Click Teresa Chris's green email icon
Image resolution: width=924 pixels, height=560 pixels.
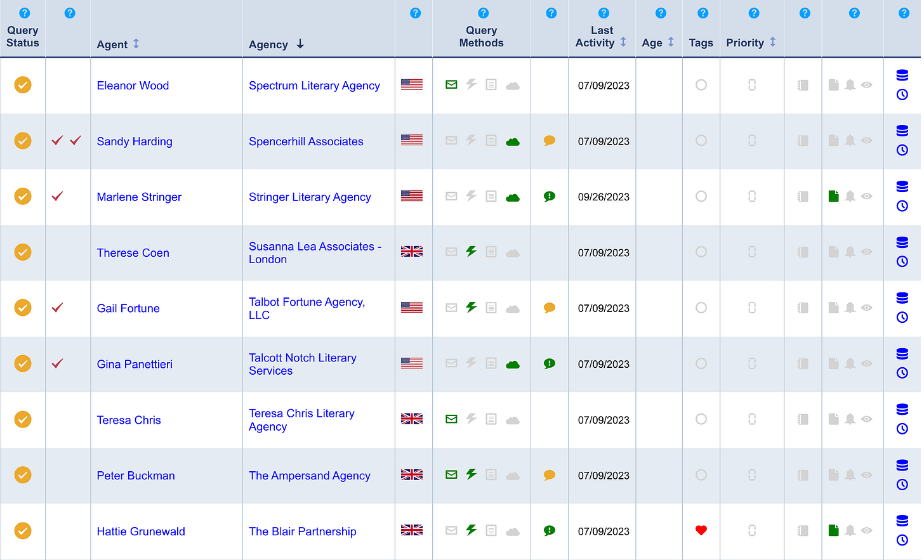[x=451, y=419]
